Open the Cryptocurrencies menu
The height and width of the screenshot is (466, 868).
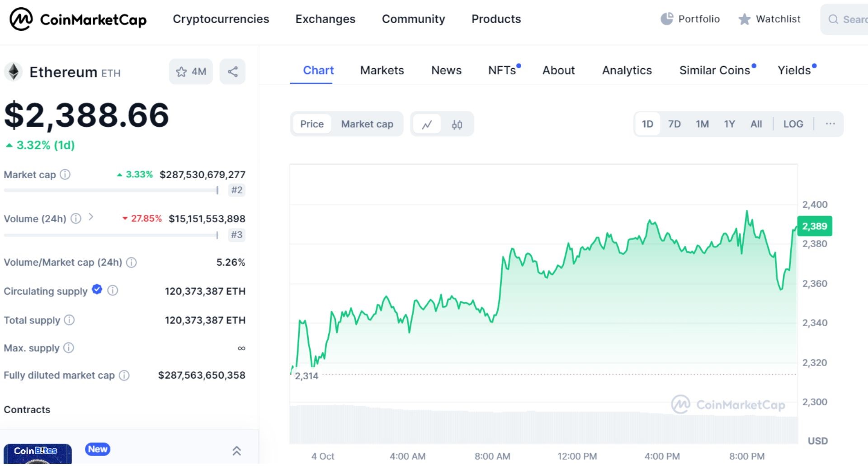221,19
